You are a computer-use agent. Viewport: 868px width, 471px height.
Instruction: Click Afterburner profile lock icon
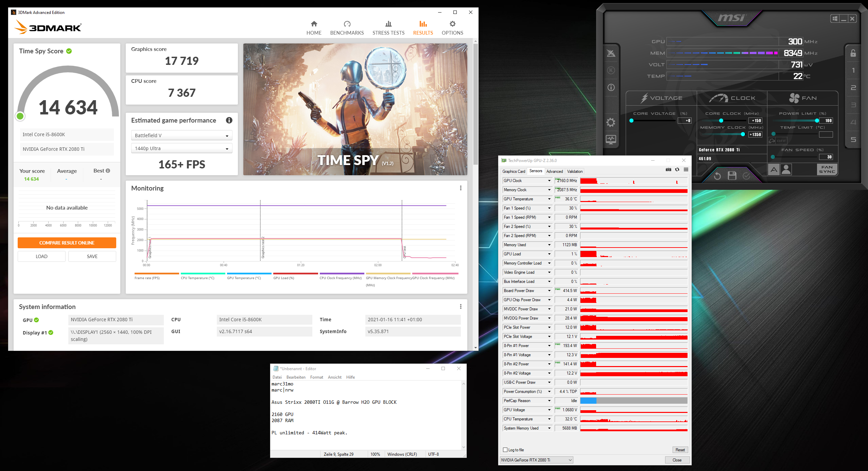[853, 53]
